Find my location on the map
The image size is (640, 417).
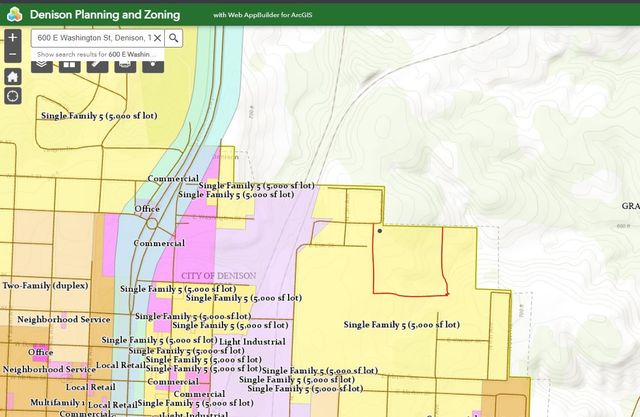tap(12, 96)
